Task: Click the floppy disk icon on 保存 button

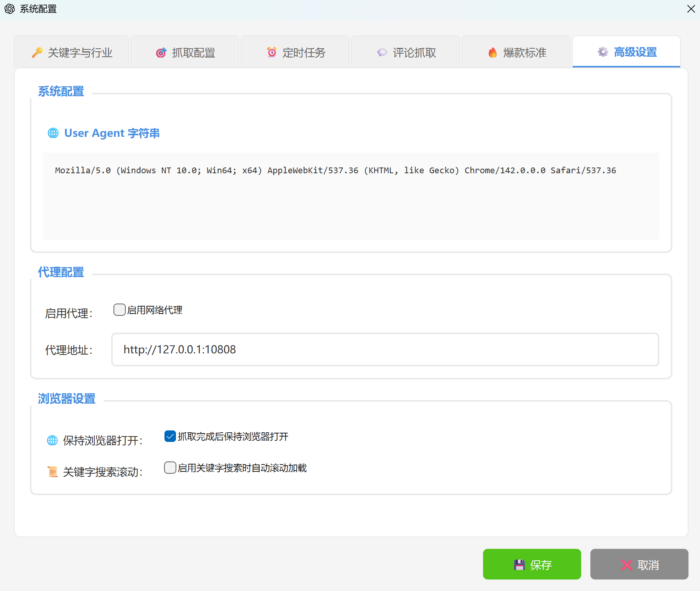Action: [x=519, y=565]
